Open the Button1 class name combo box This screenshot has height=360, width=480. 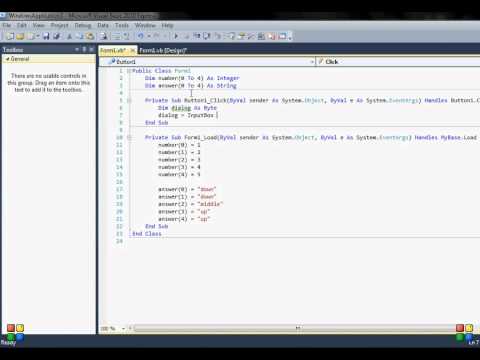pos(207,62)
